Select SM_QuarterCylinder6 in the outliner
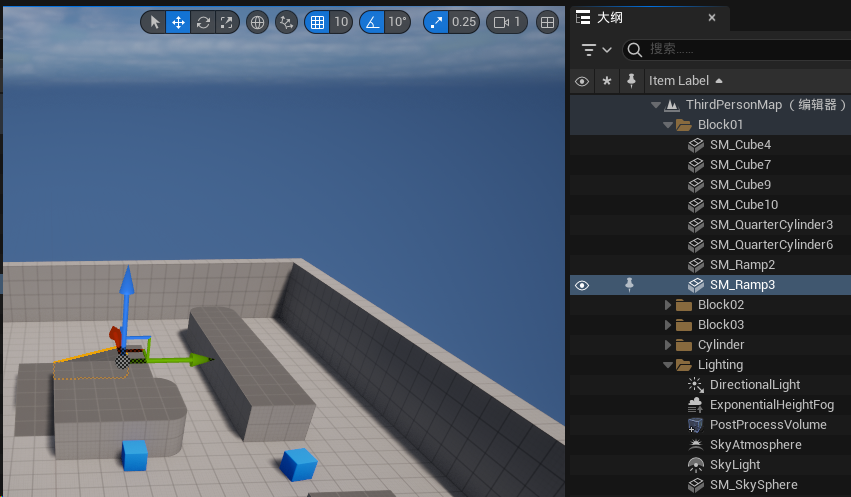 771,245
